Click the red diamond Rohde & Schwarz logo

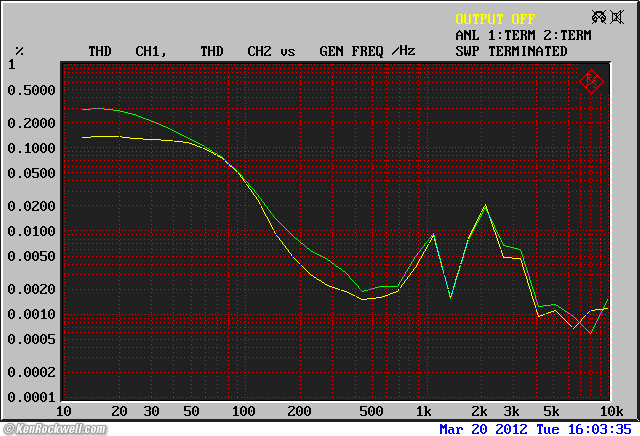pyautogui.click(x=591, y=82)
